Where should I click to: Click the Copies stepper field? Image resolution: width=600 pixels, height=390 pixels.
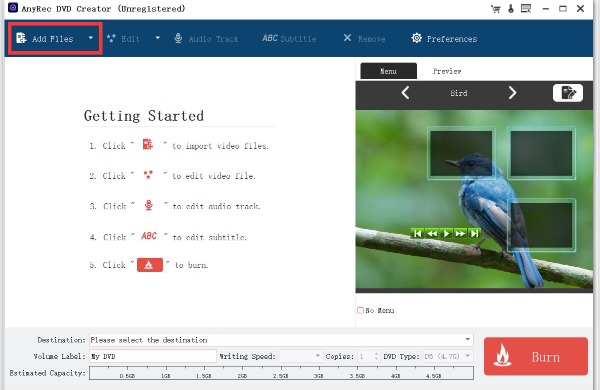point(368,356)
